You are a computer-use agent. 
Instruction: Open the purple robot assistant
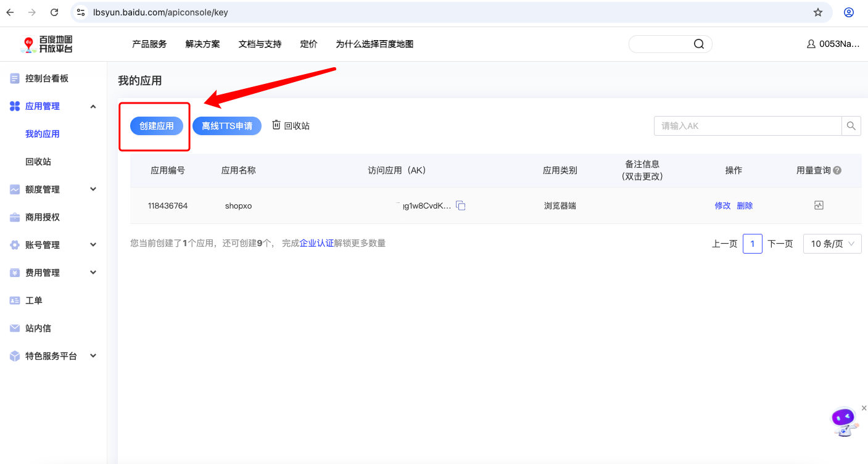pos(845,422)
